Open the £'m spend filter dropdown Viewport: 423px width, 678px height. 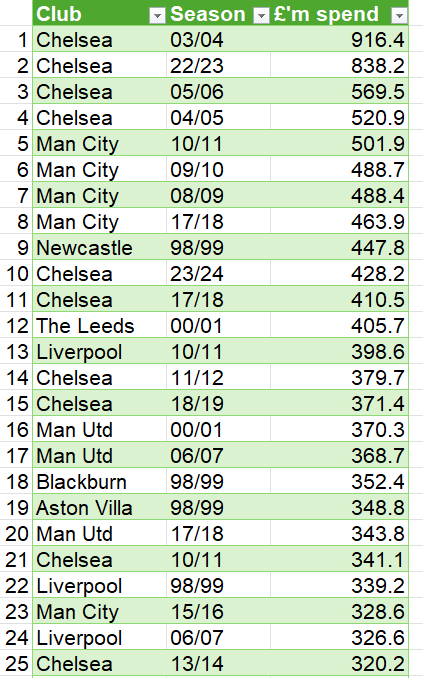(x=399, y=16)
